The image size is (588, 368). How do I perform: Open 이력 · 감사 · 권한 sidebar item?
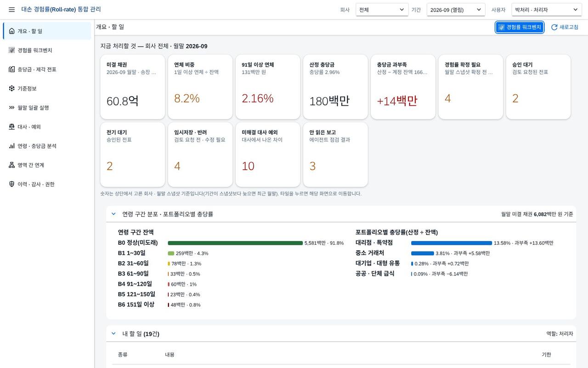click(x=47, y=184)
